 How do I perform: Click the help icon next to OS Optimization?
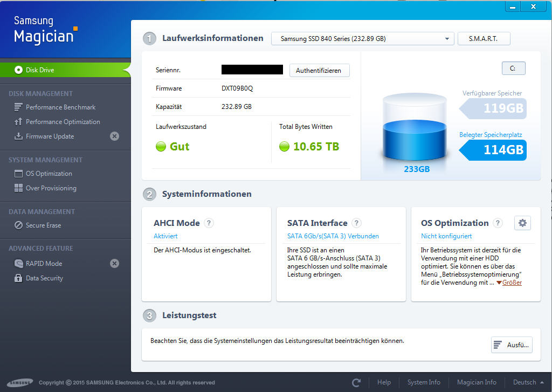[x=498, y=223]
